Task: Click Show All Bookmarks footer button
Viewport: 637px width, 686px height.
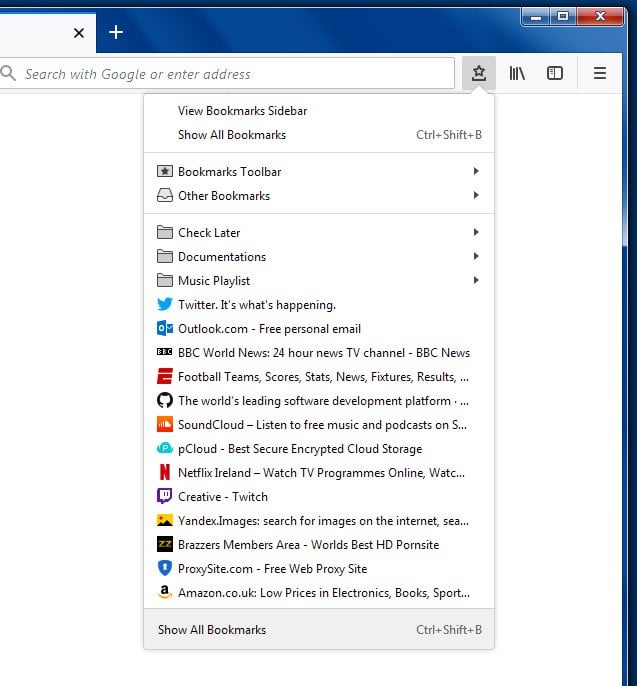Action: coord(319,629)
